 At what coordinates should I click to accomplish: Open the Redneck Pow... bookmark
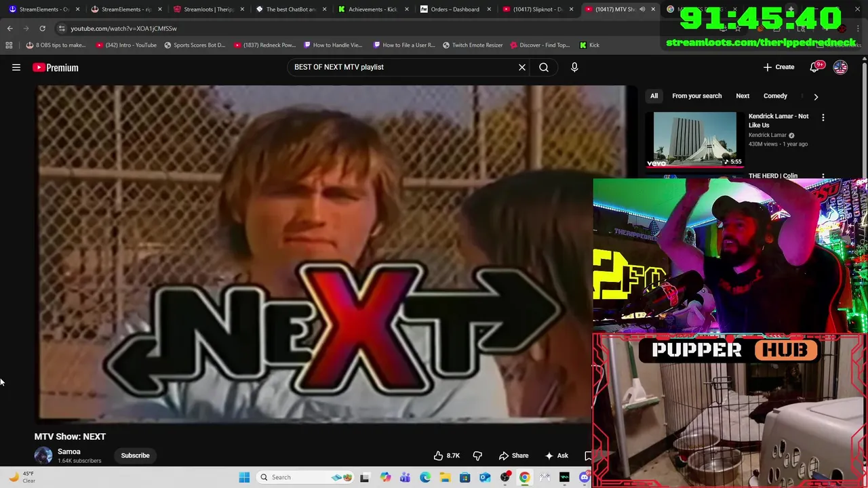tap(265, 45)
